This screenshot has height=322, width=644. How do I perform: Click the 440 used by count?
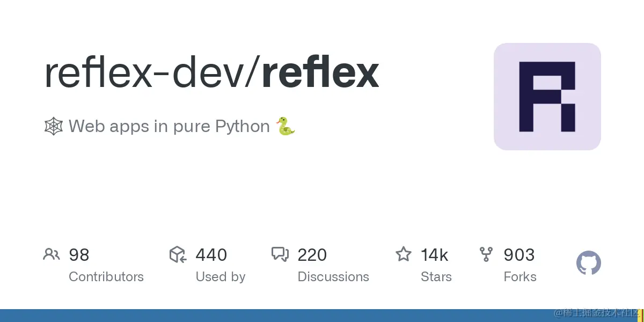[211, 254]
